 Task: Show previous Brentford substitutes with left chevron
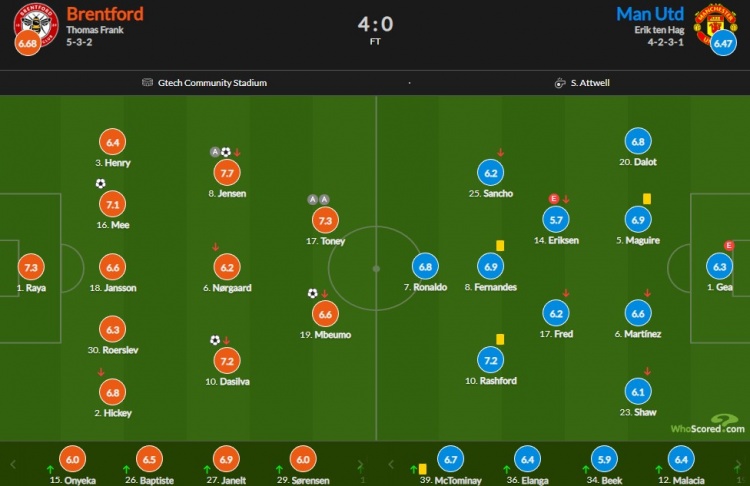pos(13,464)
